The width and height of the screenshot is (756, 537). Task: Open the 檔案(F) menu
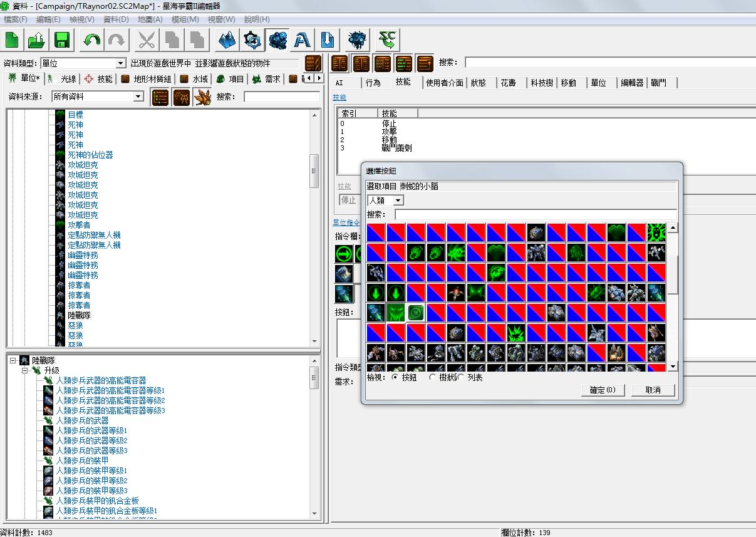pos(16,19)
